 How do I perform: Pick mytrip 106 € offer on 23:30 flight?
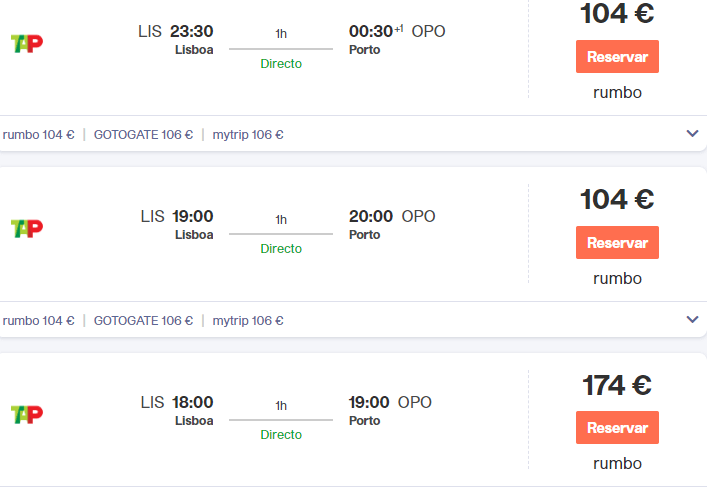tap(248, 135)
